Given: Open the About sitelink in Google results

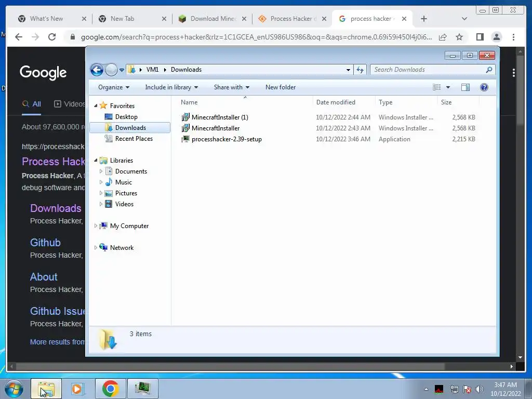Looking at the screenshot, I should tap(44, 277).
